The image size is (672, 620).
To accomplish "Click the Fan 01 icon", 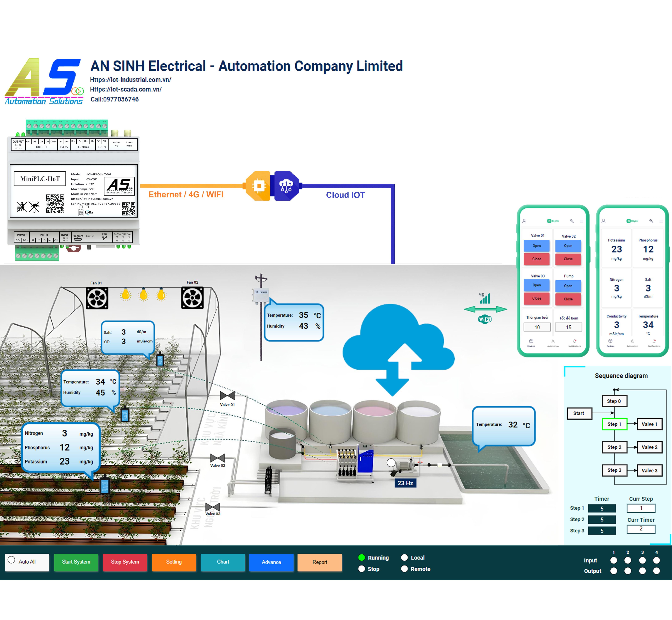I will click(97, 298).
